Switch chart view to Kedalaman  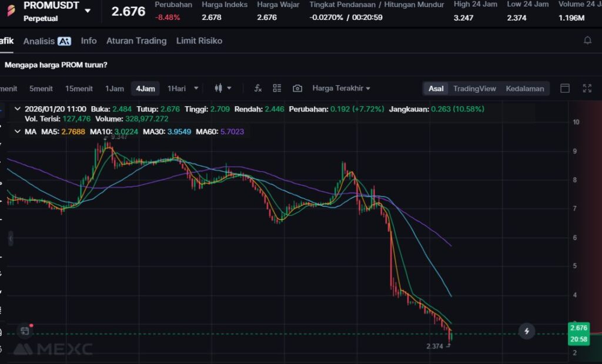pyautogui.click(x=524, y=89)
